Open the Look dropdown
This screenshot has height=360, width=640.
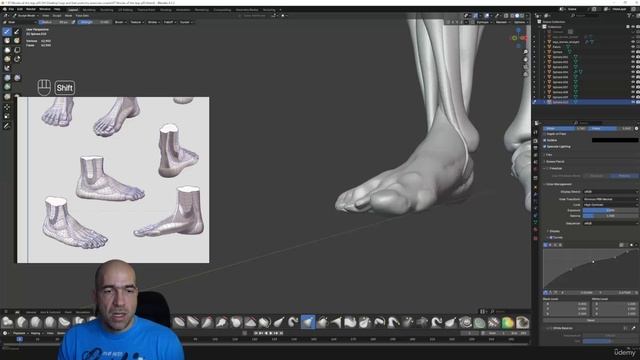click(611, 204)
